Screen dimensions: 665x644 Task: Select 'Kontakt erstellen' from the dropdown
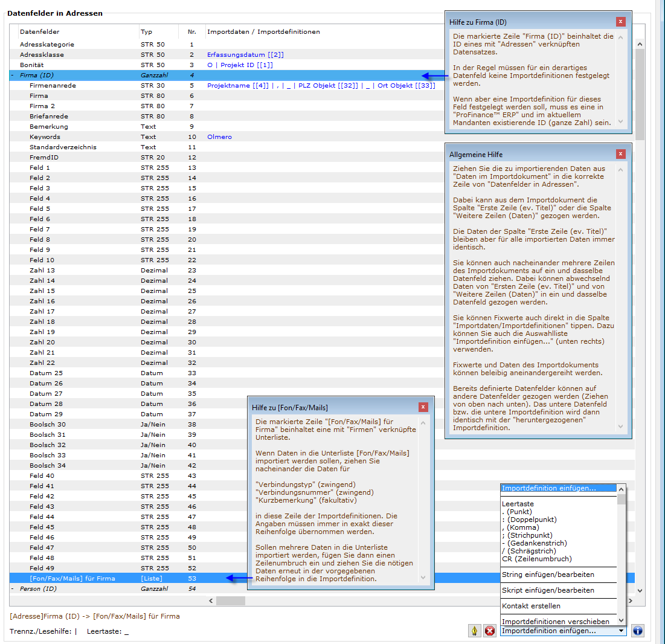point(531,606)
